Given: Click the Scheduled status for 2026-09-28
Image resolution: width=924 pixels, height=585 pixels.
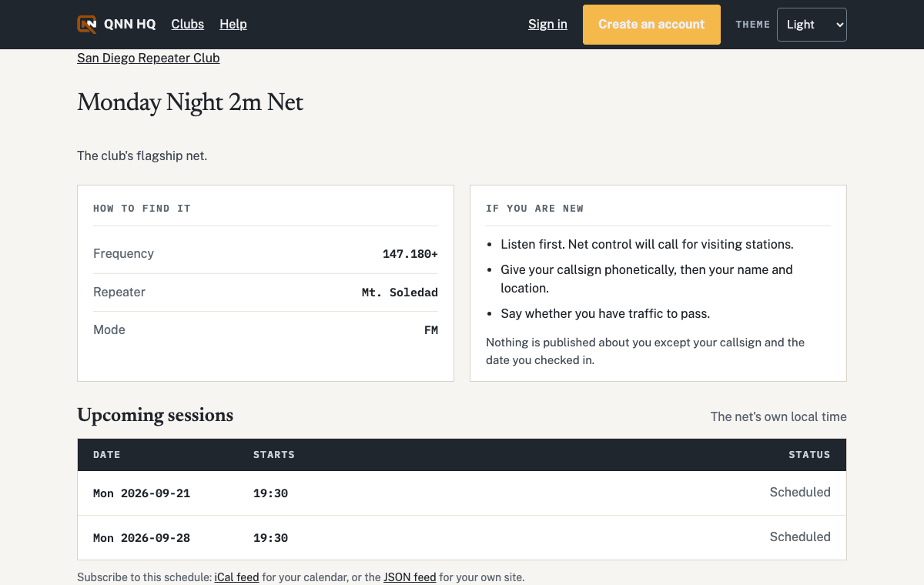Looking at the screenshot, I should [800, 537].
